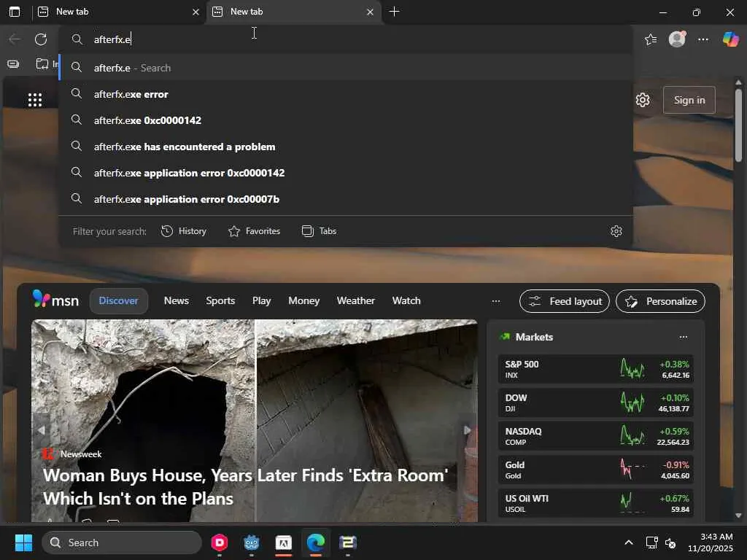Filter search by Tabs

(320, 231)
